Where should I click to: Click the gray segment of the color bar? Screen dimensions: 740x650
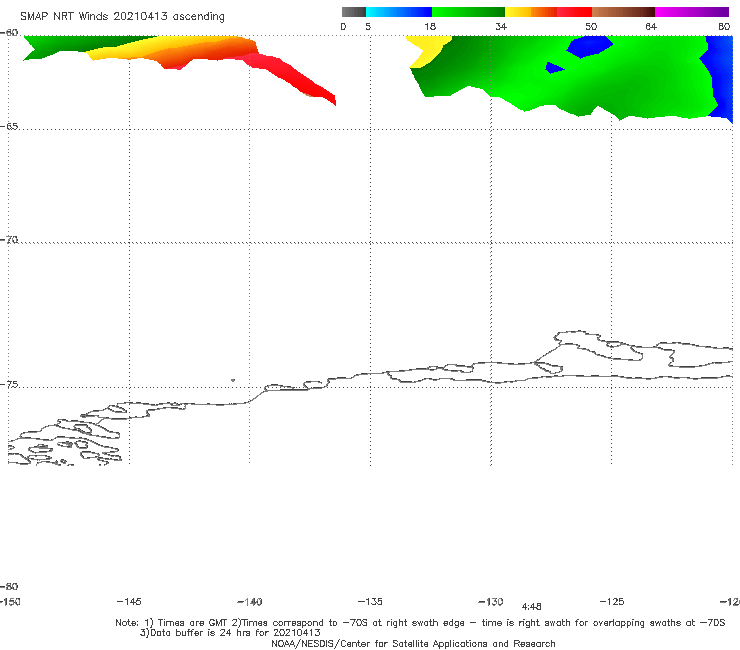pos(353,12)
